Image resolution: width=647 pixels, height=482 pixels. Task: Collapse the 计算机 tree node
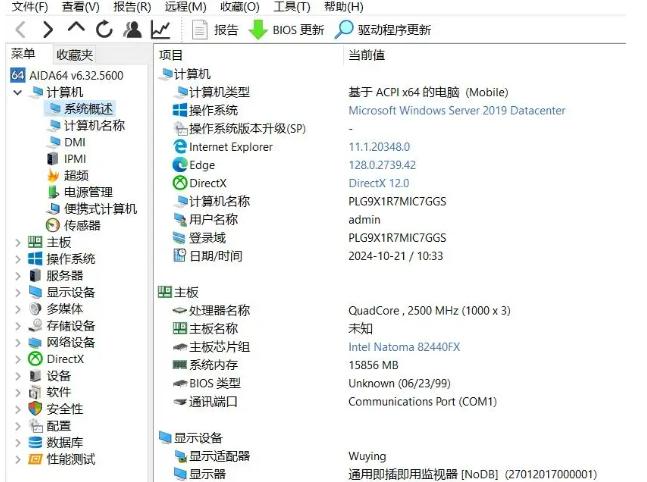point(18,92)
